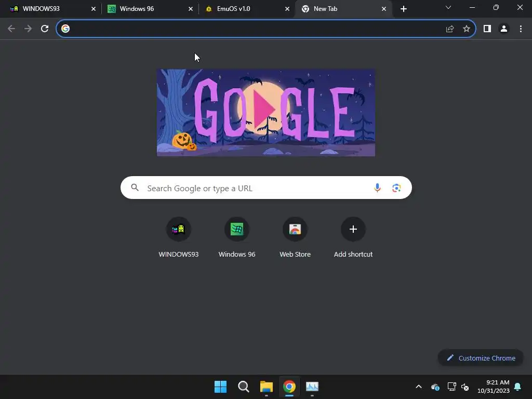Screen dimensions: 532x399
Task: Restore down the Chrome window
Action: (496, 7)
